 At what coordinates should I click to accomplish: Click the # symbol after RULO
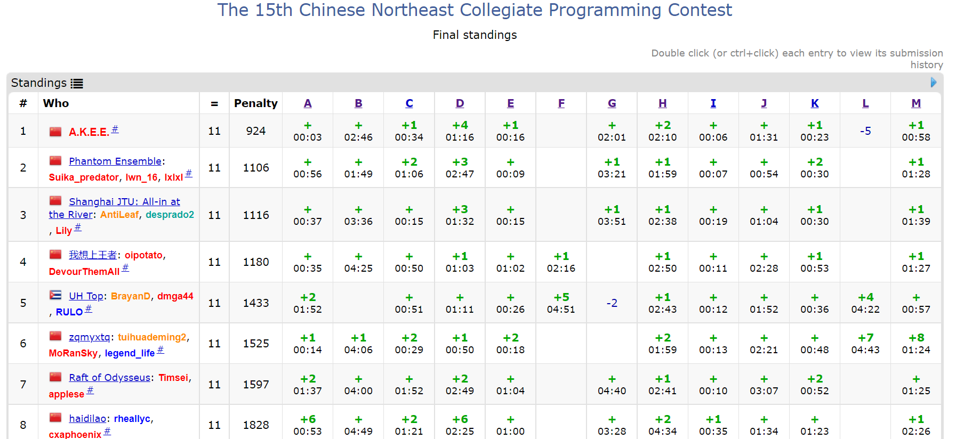pyautogui.click(x=89, y=309)
